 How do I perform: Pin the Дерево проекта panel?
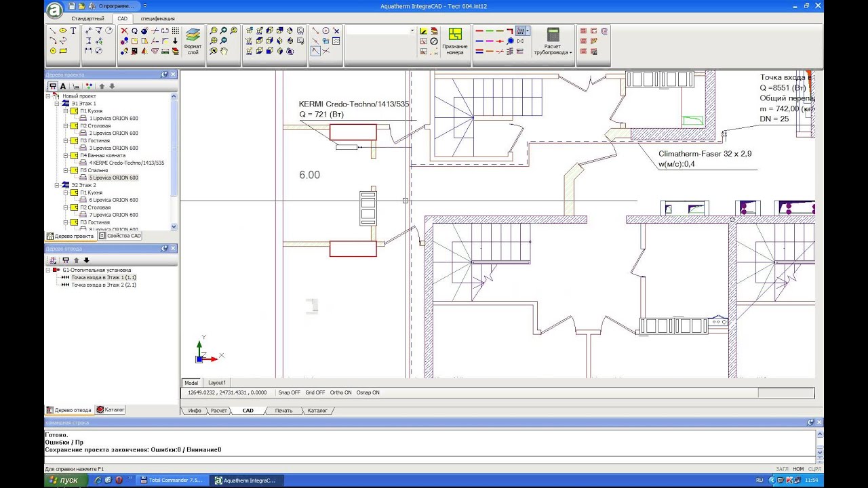point(164,75)
